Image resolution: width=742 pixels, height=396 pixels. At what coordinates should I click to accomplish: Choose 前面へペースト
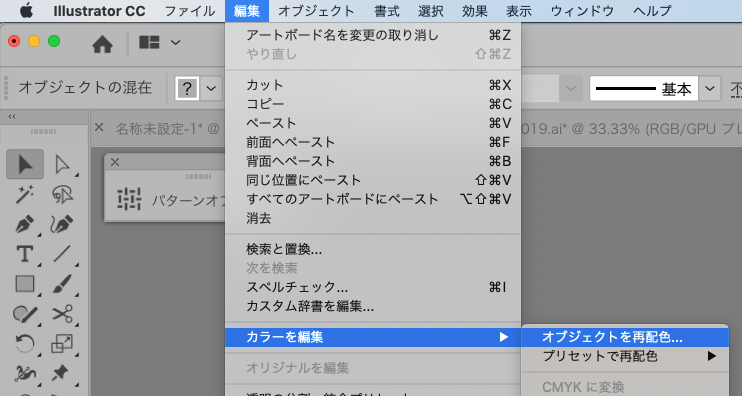(373, 142)
